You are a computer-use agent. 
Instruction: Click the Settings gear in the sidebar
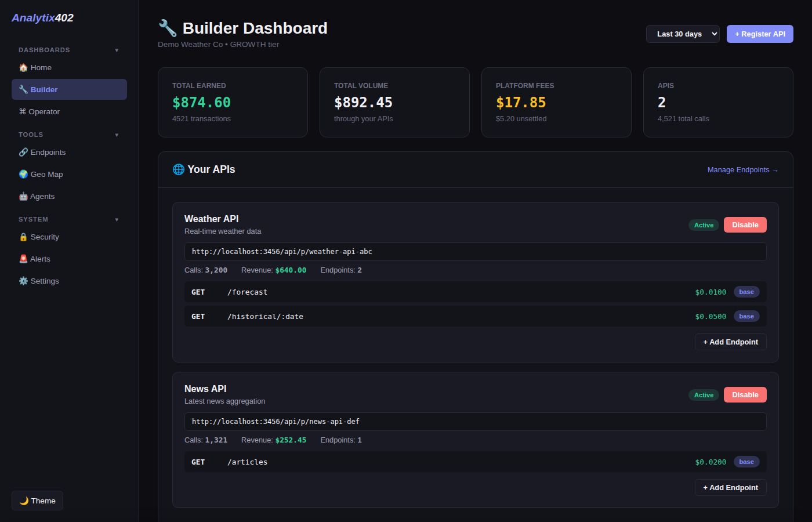[x=23, y=281]
